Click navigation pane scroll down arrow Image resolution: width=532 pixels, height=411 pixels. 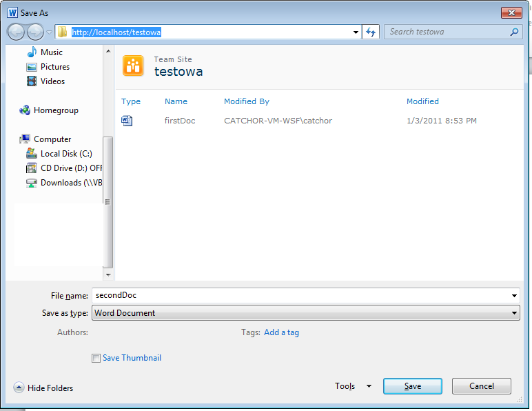point(108,275)
